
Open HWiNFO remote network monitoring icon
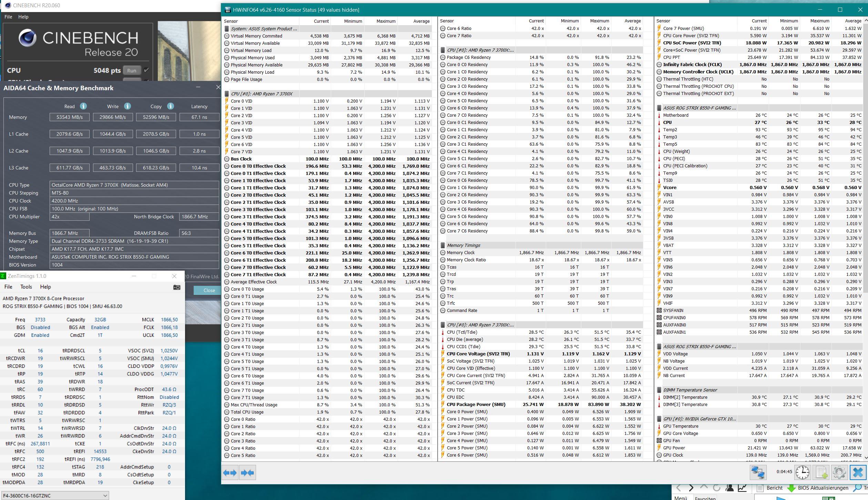758,472
